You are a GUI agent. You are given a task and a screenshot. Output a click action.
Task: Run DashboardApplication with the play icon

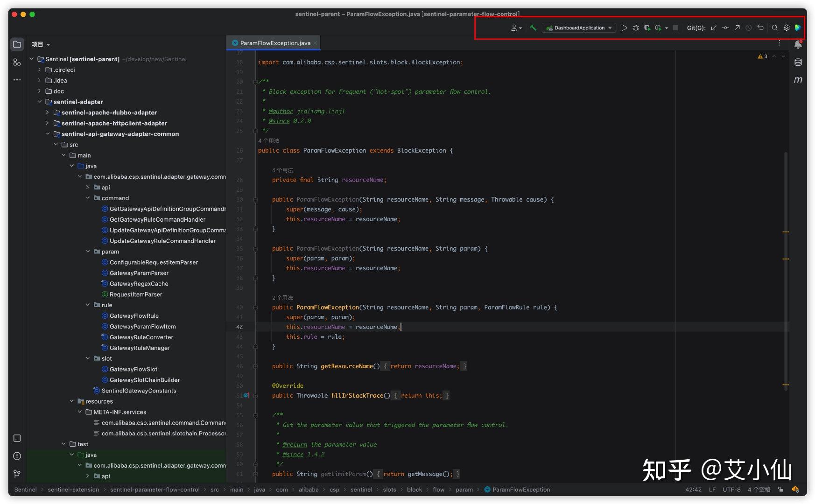[624, 28]
